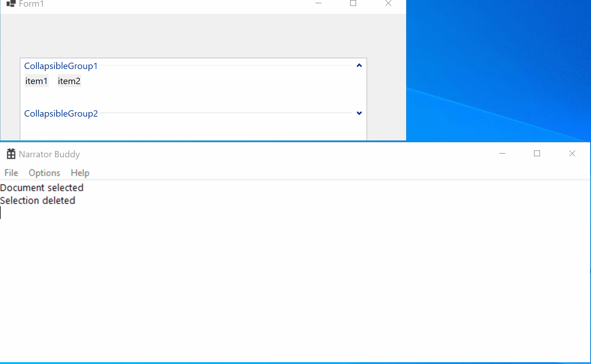
Task: Click the CollapsibleGroup2 header label
Action: click(x=61, y=113)
